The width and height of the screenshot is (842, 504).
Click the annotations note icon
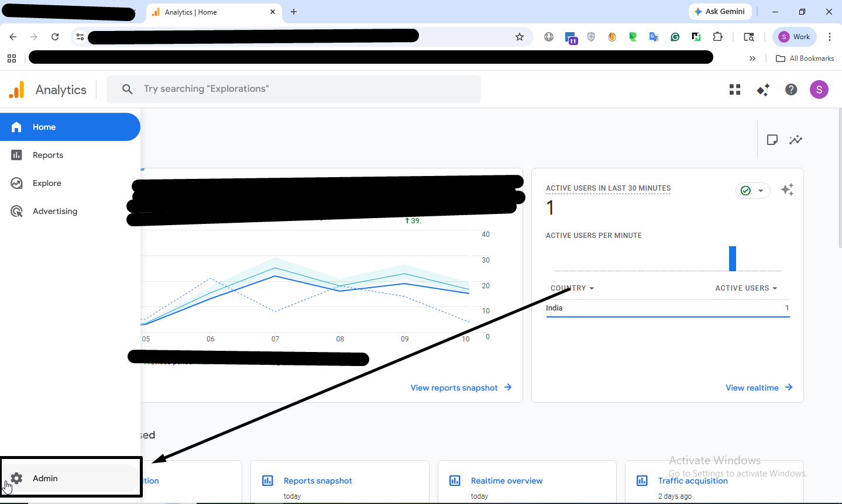(772, 140)
